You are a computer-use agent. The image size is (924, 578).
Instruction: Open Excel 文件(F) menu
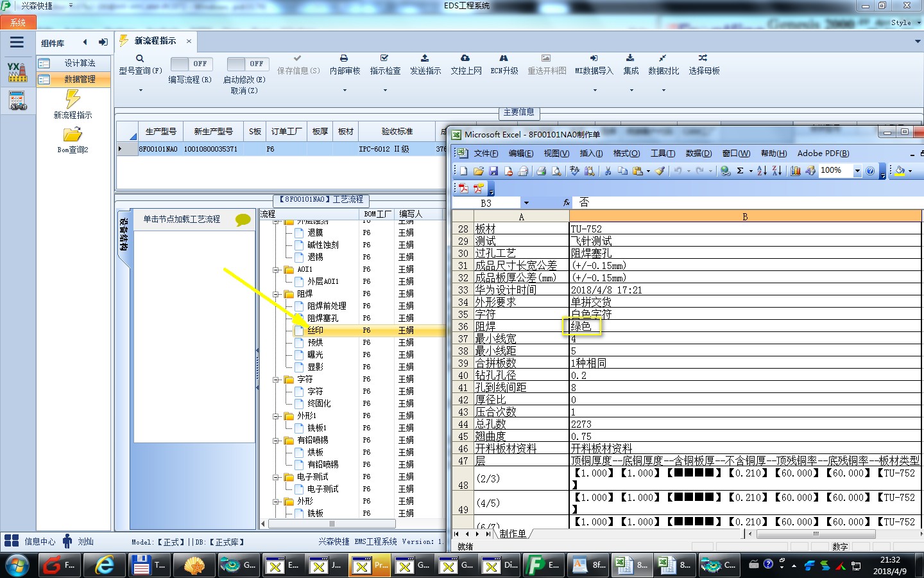486,153
